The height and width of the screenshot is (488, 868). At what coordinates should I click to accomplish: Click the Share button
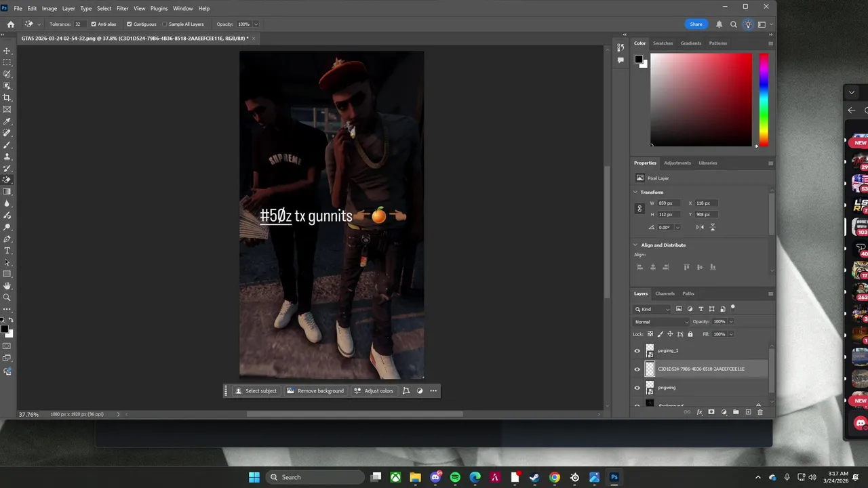pos(696,24)
